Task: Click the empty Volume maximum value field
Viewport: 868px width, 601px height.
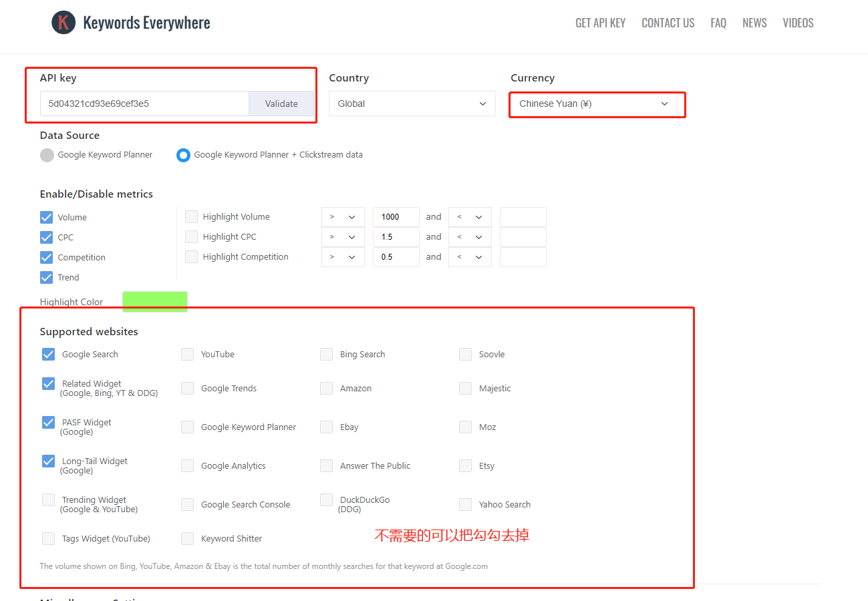Action: click(x=523, y=217)
